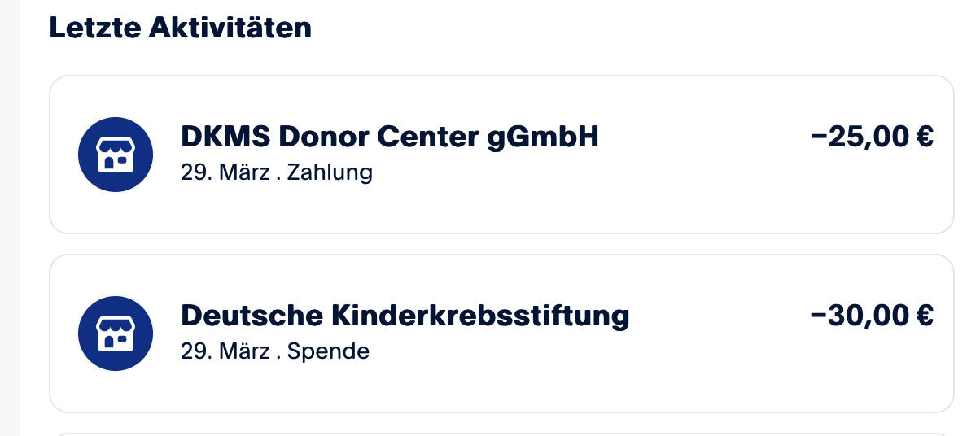Click the DKMS Donor Center merchant icon
Image resolution: width=980 pixels, height=436 pixels.
point(116,155)
